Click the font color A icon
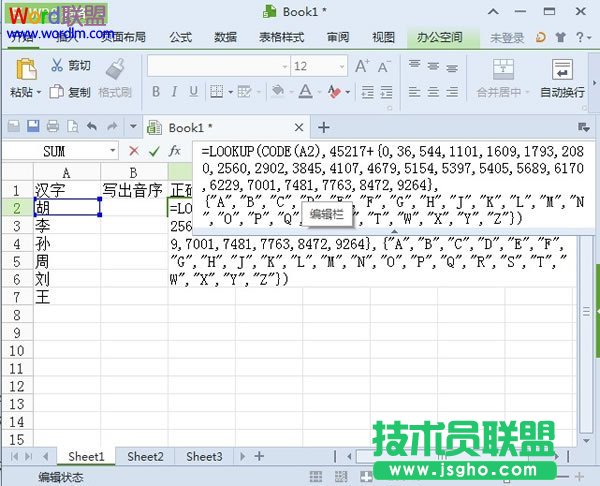Image resolution: width=600 pixels, height=486 pixels. point(305,91)
